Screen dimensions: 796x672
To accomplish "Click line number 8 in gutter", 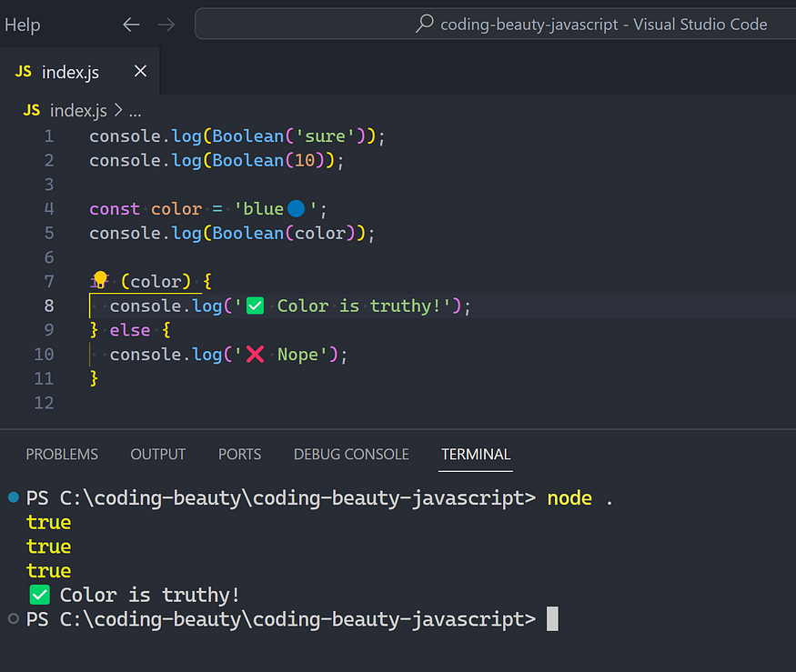I will pyautogui.click(x=49, y=306).
